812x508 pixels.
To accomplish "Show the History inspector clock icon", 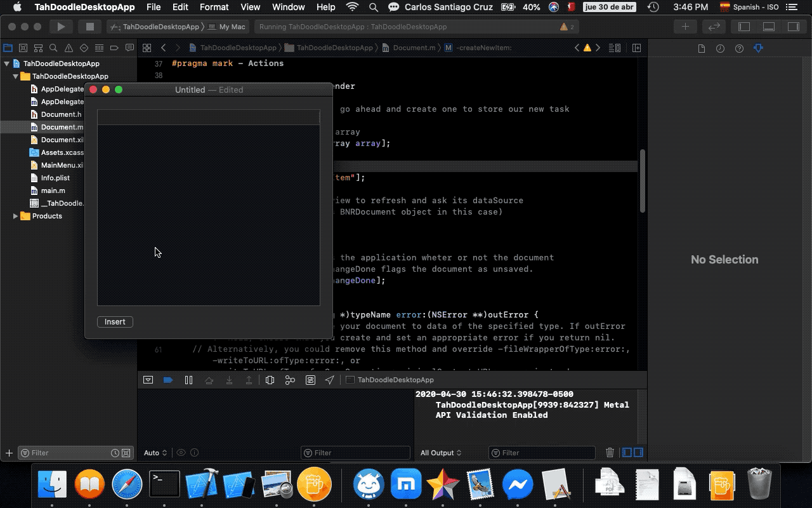I will [x=720, y=48].
